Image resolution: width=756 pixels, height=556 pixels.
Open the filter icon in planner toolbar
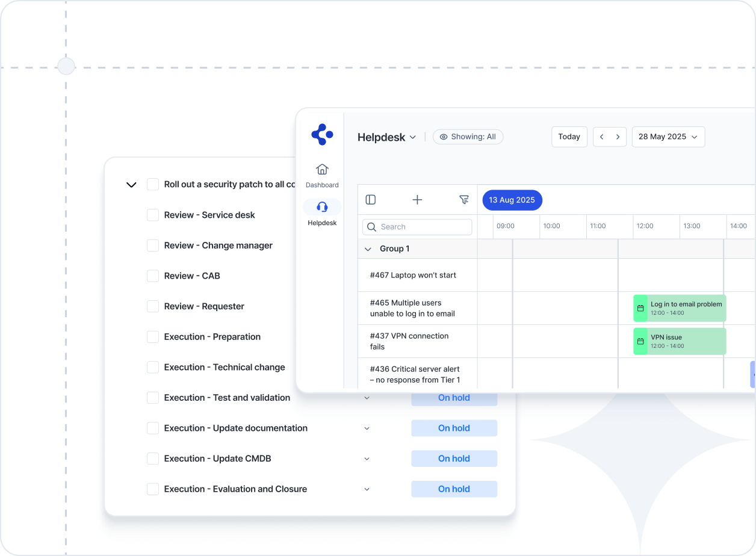[463, 200]
